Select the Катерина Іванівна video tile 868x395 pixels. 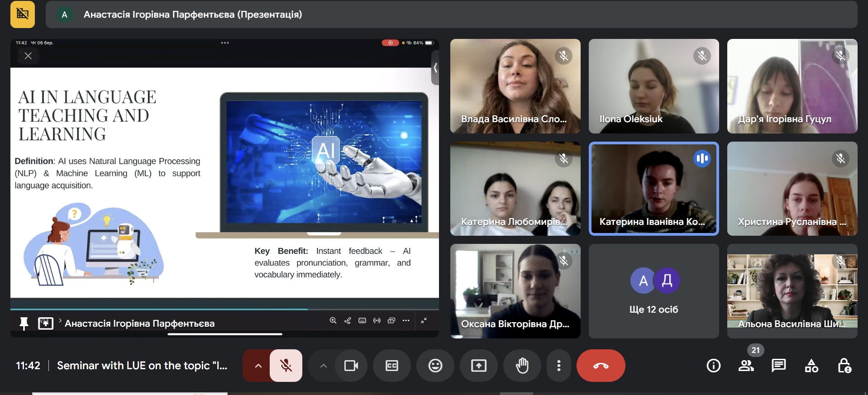(x=653, y=189)
